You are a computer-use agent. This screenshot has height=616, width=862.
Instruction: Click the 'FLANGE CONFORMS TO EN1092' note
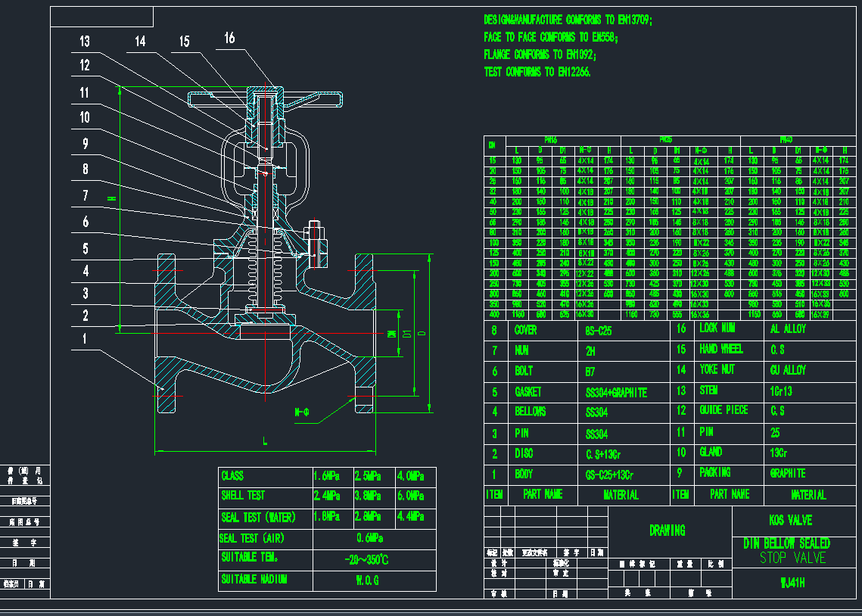tap(540, 54)
